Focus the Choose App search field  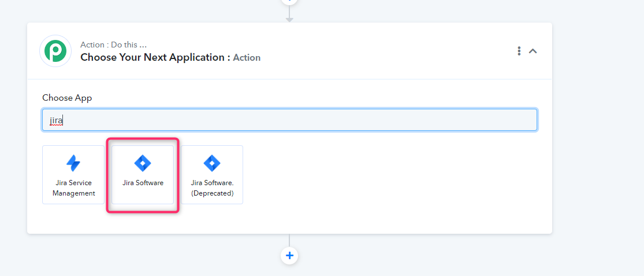(x=289, y=120)
